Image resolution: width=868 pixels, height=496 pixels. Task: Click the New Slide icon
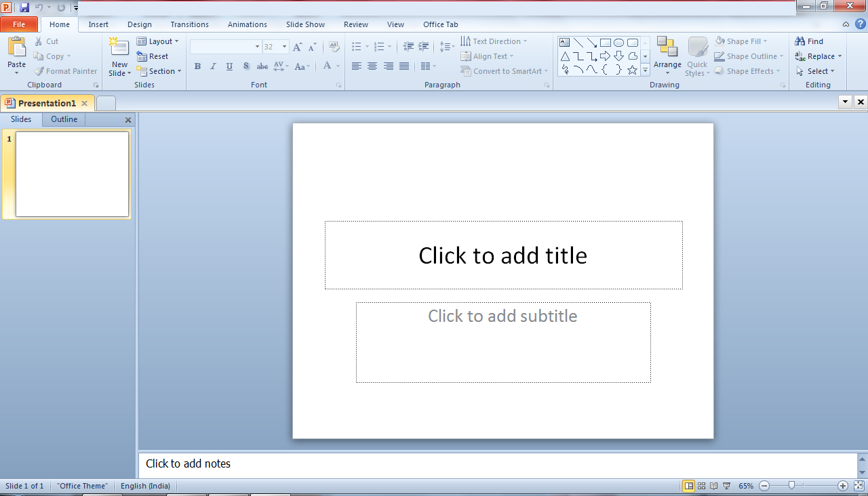[119, 48]
